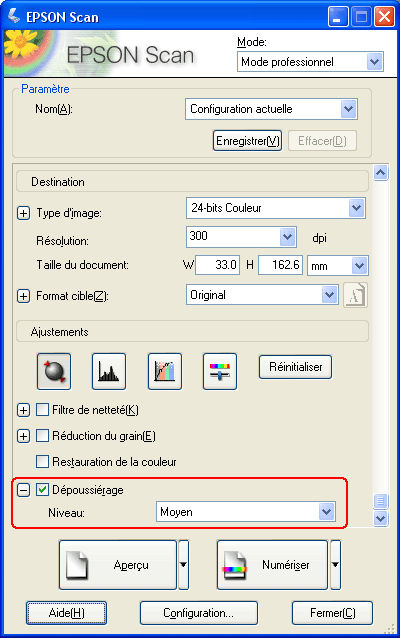Enable the Réduction du grain checkbox
400x638 pixels.
42,436
